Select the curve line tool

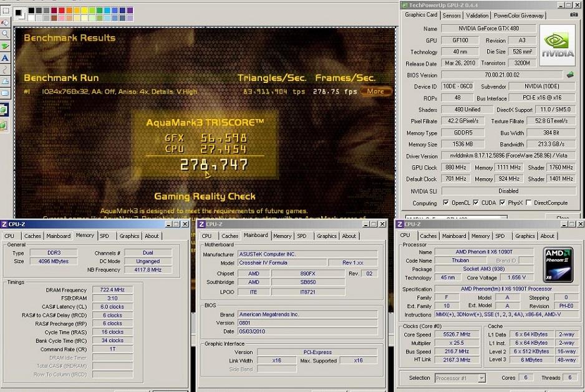click(5, 69)
